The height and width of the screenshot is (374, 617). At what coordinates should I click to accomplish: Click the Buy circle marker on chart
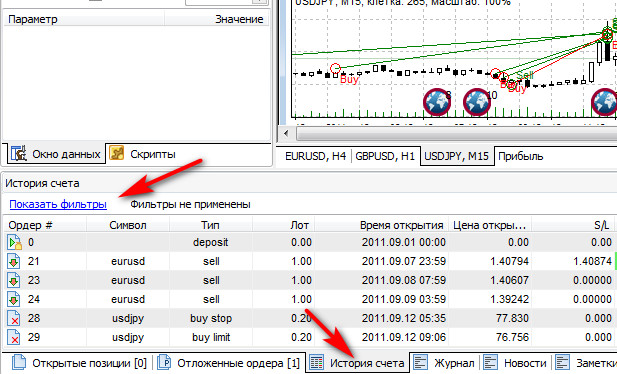pos(335,69)
